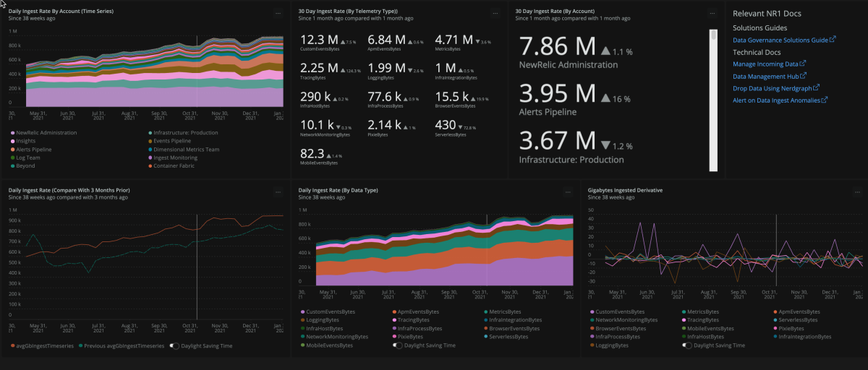
Task: Expand options menu for Daily Ingest Rate By Data Type
Action: (567, 192)
